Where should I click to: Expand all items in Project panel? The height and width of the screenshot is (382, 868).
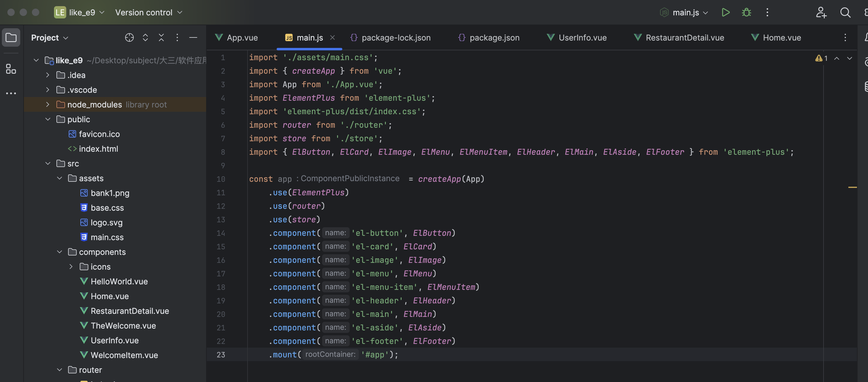click(145, 37)
